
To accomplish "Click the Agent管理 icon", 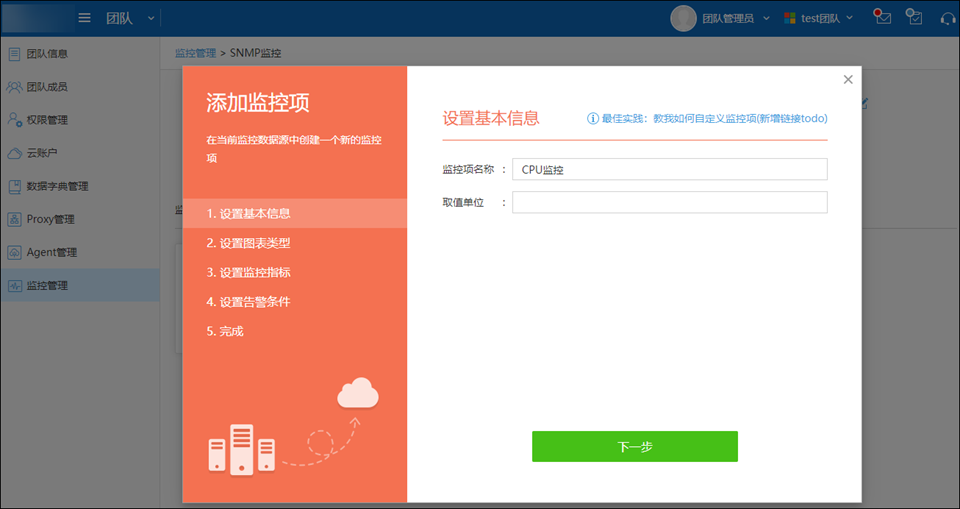I will (x=15, y=252).
